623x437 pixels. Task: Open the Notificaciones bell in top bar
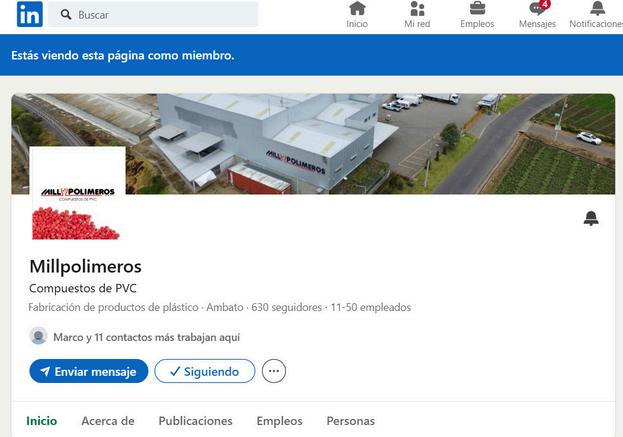[597, 15]
